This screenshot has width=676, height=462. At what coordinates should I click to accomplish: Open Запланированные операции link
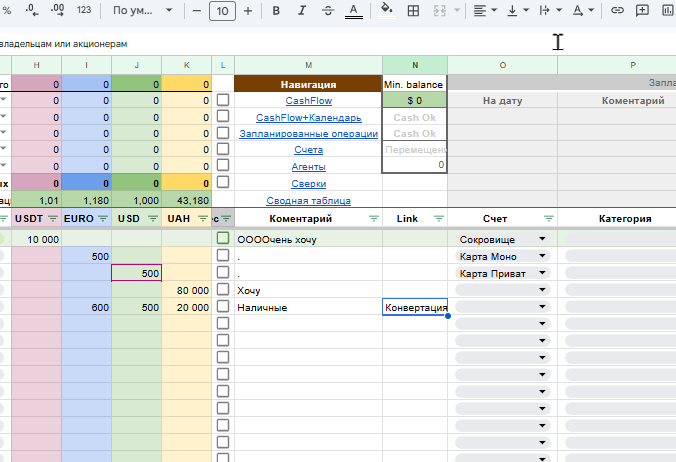(x=309, y=134)
